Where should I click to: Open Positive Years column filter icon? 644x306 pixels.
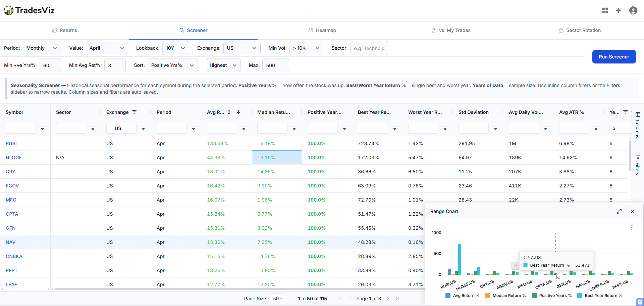pos(344,128)
